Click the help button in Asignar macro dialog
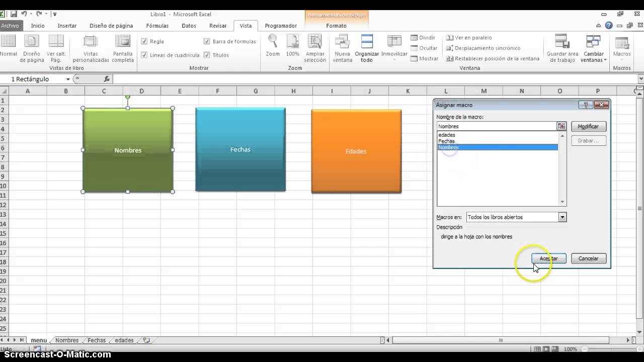 tap(585, 105)
